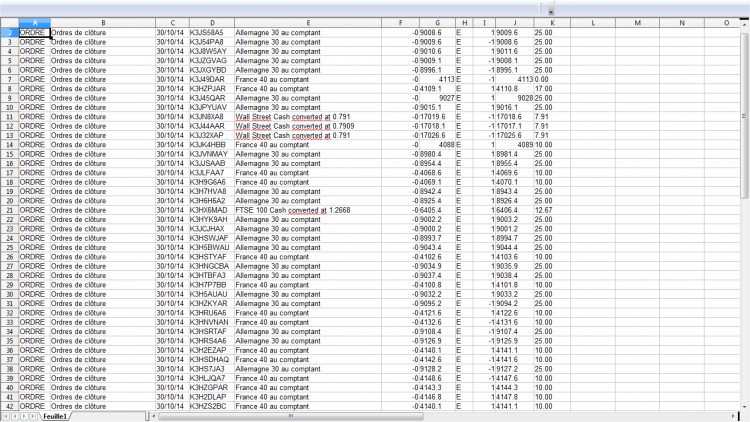Screen dimensions: 750x422
Task: Select row 7 header
Action: [10, 79]
